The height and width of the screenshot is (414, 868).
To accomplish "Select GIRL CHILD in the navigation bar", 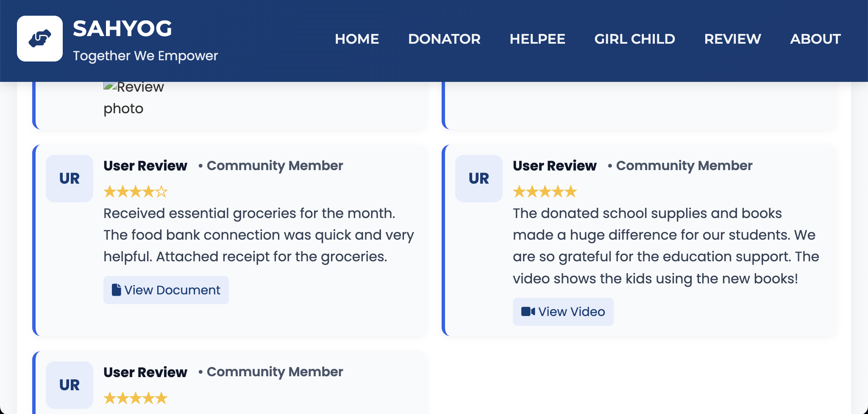I will (634, 39).
